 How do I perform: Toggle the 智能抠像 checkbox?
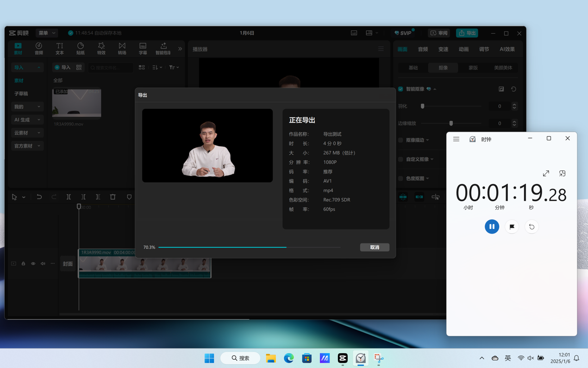coord(400,89)
